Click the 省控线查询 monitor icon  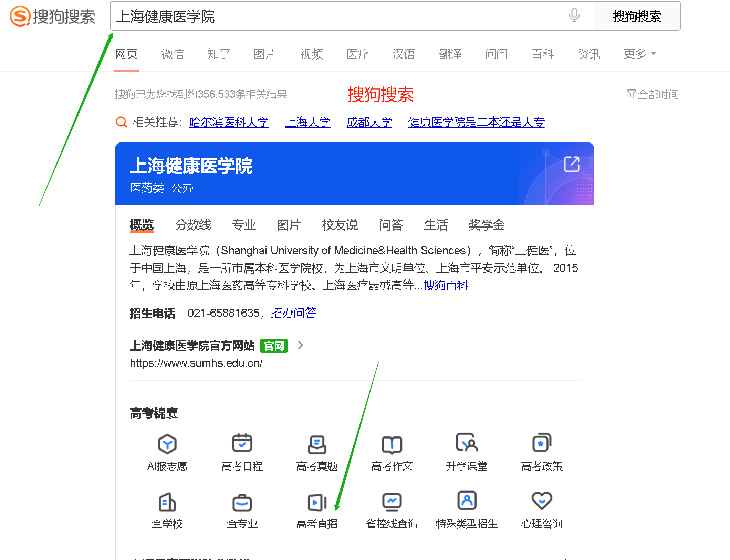392,501
